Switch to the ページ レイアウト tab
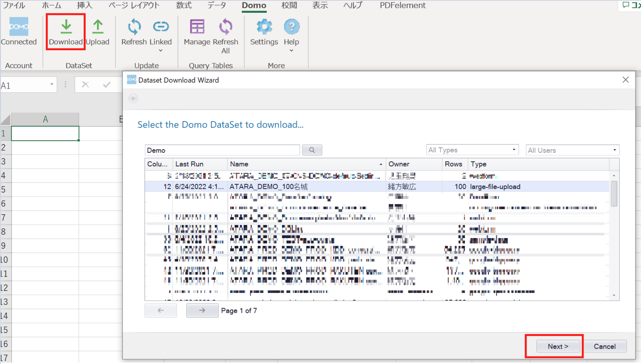Viewport: 641px width, 364px height. tap(134, 5)
